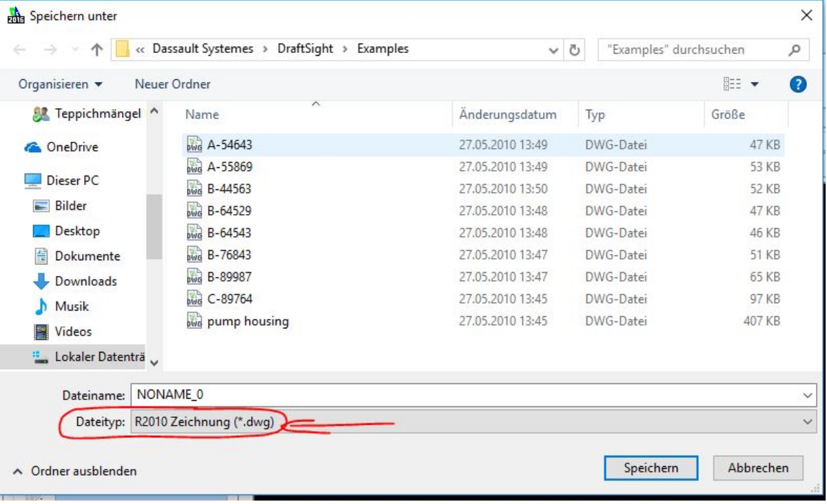
Task: Click the DWG icon beside B-44563
Action: (194, 189)
